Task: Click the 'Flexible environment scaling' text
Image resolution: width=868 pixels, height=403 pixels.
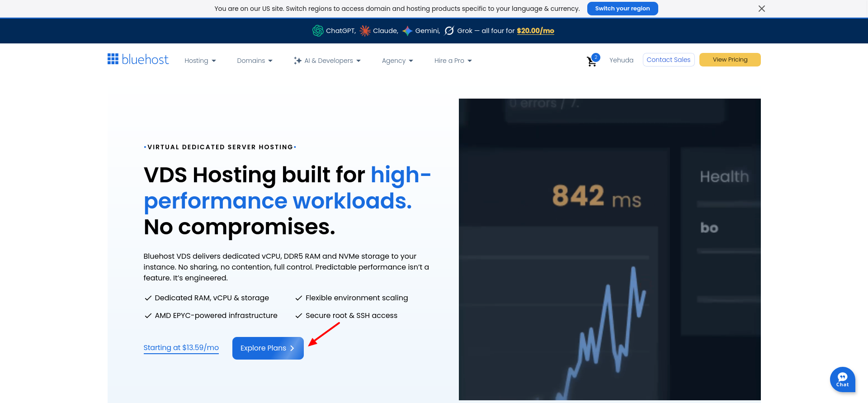Action: tap(357, 298)
